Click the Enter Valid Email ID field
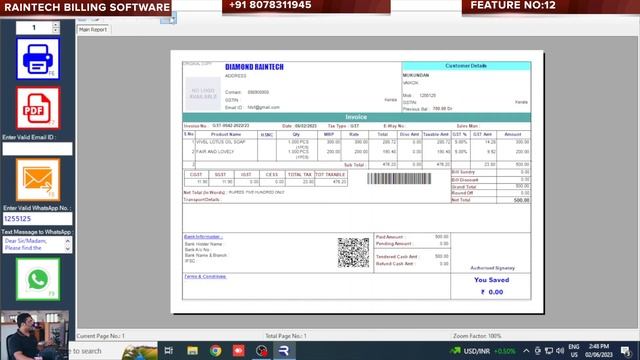 point(37,149)
